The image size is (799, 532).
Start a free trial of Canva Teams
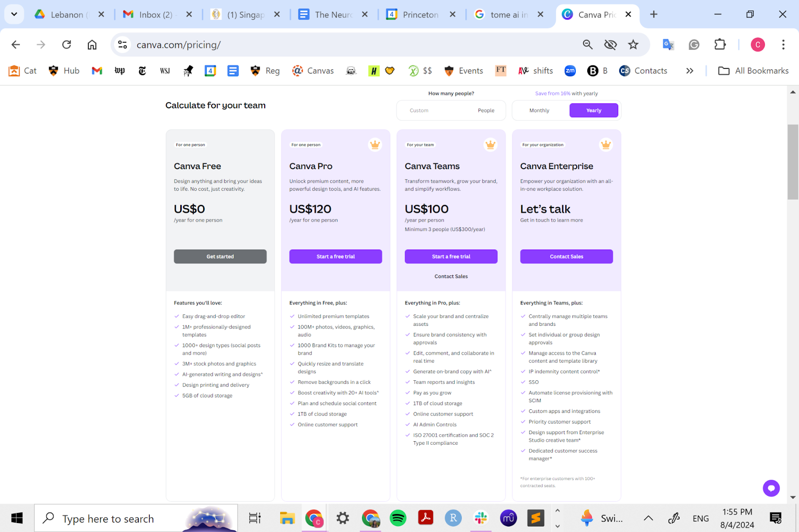coord(451,257)
